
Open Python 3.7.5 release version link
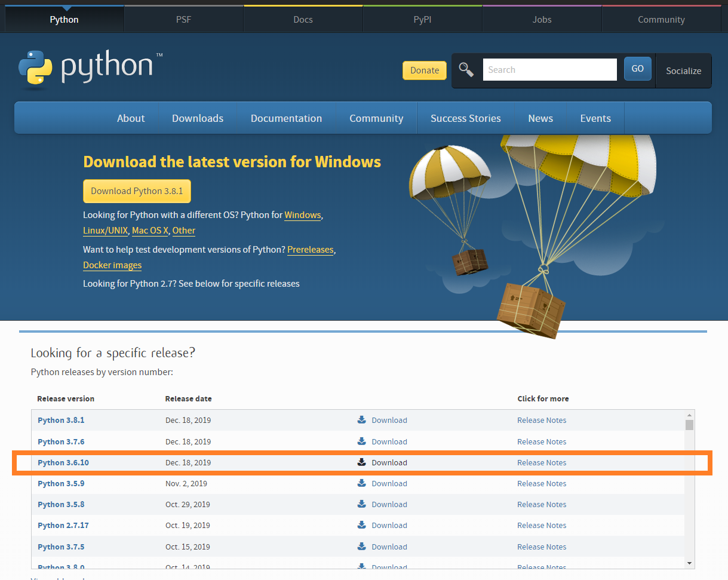(61, 547)
